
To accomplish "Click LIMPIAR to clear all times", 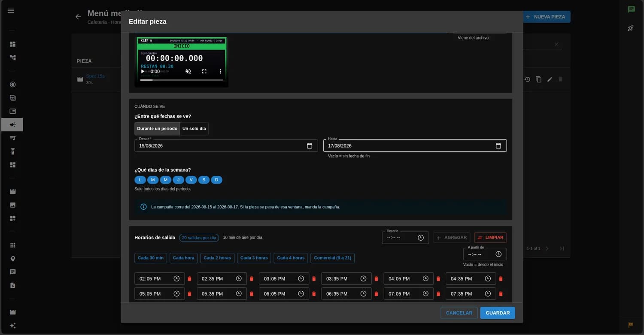I will [490, 238].
